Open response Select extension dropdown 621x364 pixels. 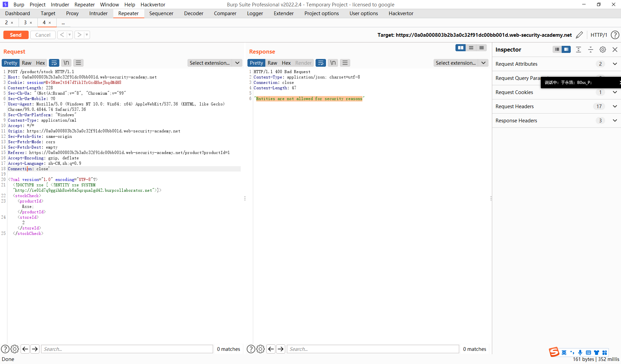click(x=461, y=63)
